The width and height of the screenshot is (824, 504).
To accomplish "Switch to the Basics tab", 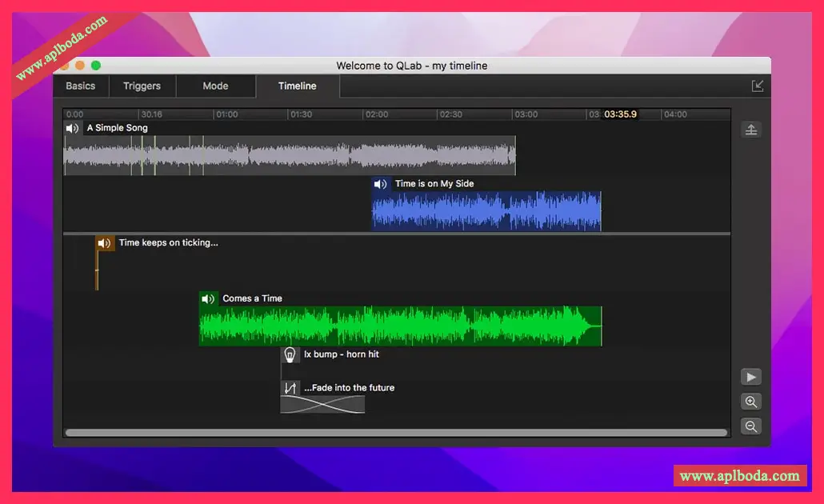I will click(x=80, y=86).
